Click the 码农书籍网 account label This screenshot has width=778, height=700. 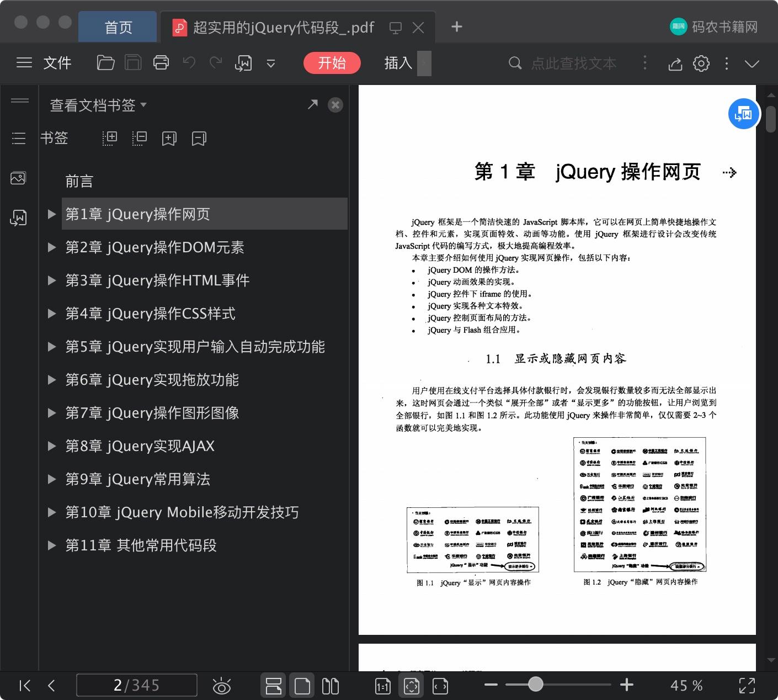pyautogui.click(x=724, y=27)
